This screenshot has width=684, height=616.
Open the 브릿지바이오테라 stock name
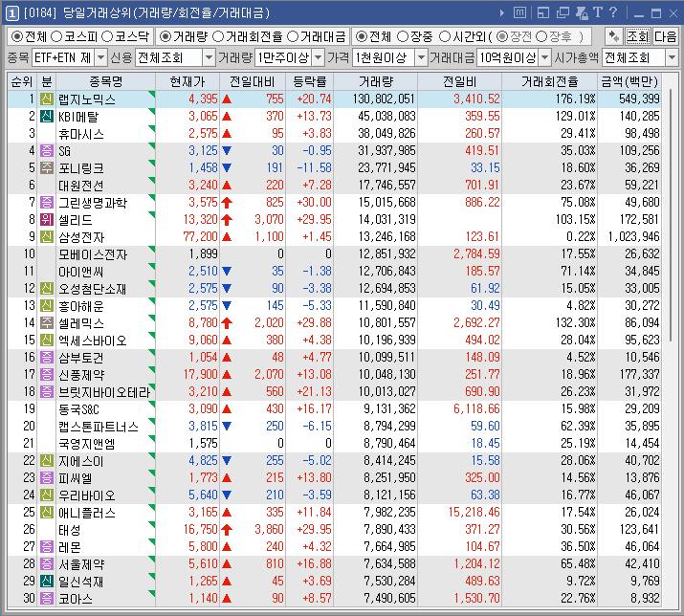click(x=104, y=392)
